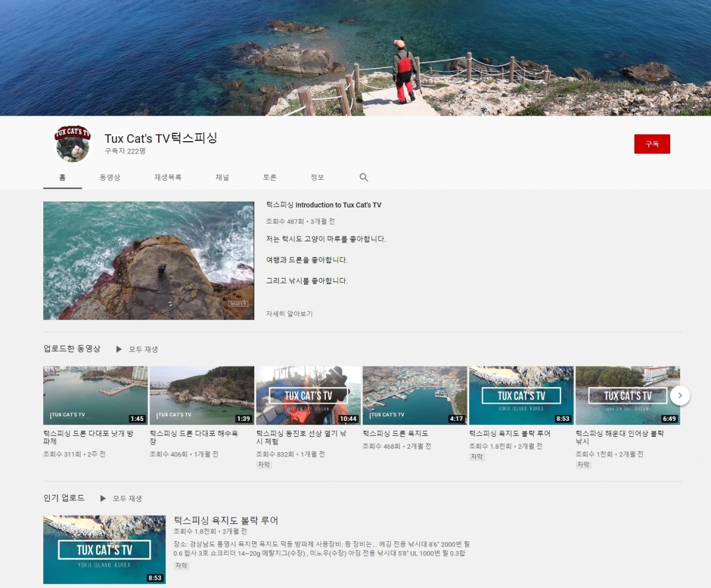Viewport: 711px width, 588px height.
Task: Open the 재생목록 tab
Action: tap(168, 177)
